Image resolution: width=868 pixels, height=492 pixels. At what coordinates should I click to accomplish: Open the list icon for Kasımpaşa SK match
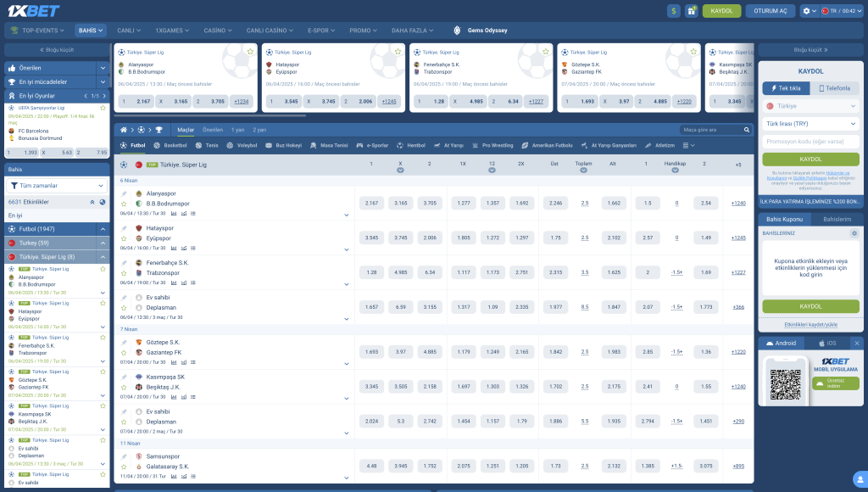tap(193, 397)
